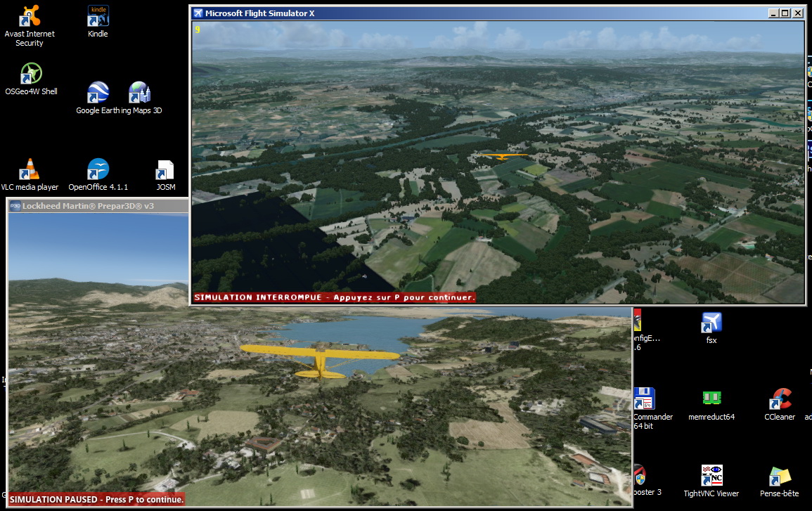Select the memreduct64 desktop icon

[711, 398]
